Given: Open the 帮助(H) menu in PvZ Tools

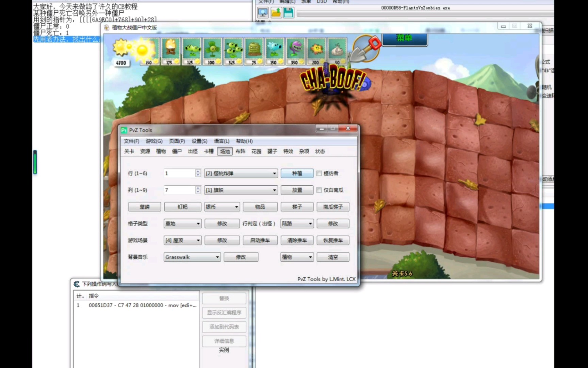Looking at the screenshot, I should coord(244,141).
